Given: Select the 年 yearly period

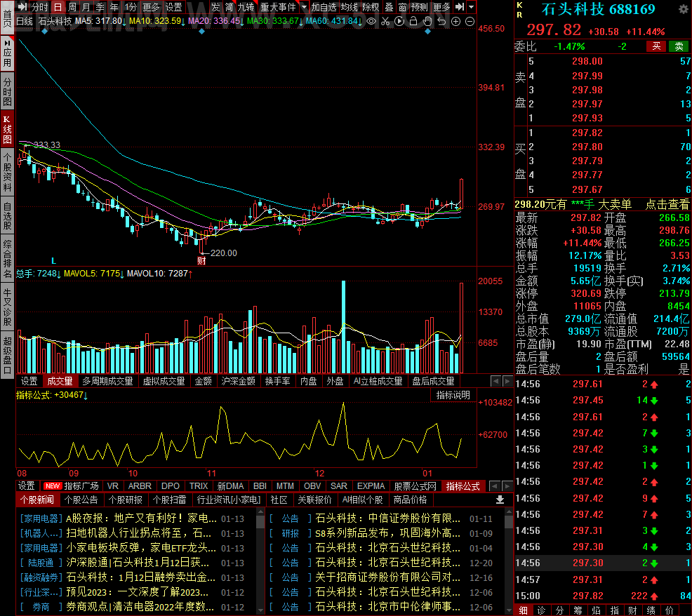Looking at the screenshot, I should click(x=114, y=7).
